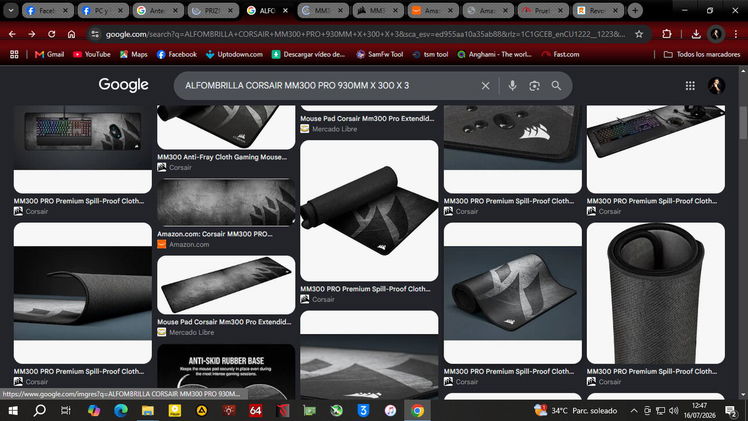Open the YouTube bookmark
Viewport: 748px width, 421px height.
(x=92, y=54)
